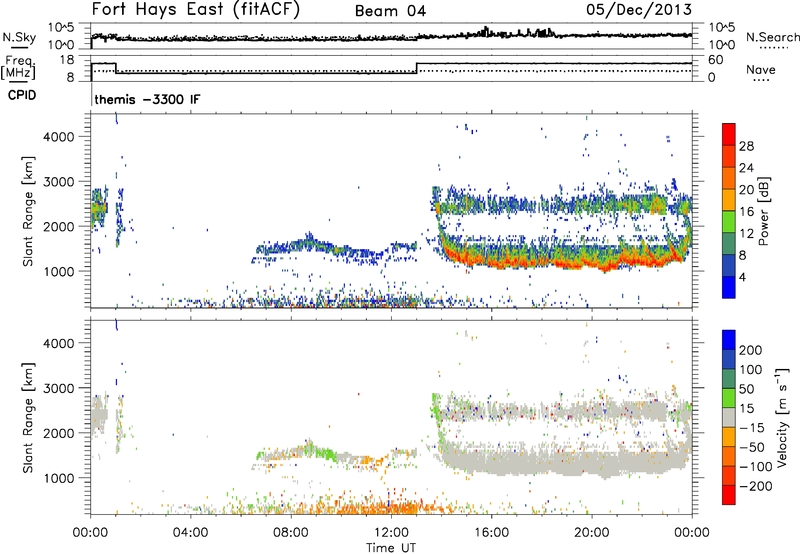Click the '2000' tick on the velocity plot axis

(x=58, y=433)
